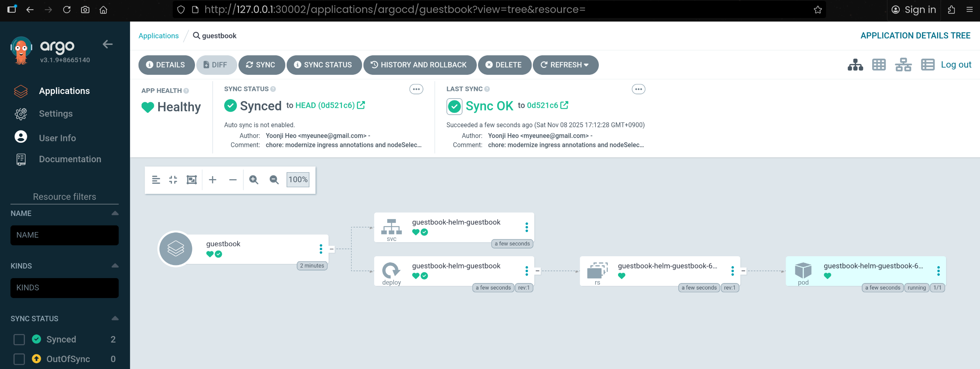The width and height of the screenshot is (980, 369).
Task: Click the zoom out magnifier icon
Action: (x=274, y=180)
